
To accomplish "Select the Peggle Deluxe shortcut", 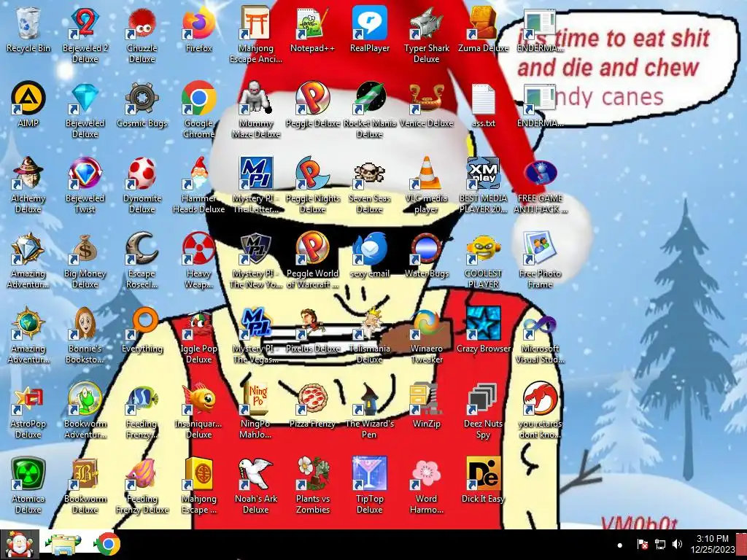I will (x=312, y=98).
